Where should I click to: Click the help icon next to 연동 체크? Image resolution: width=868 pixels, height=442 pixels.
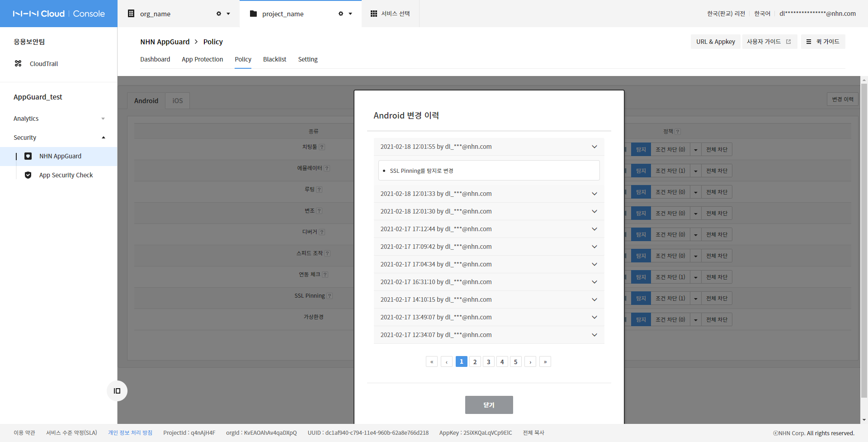(x=325, y=275)
